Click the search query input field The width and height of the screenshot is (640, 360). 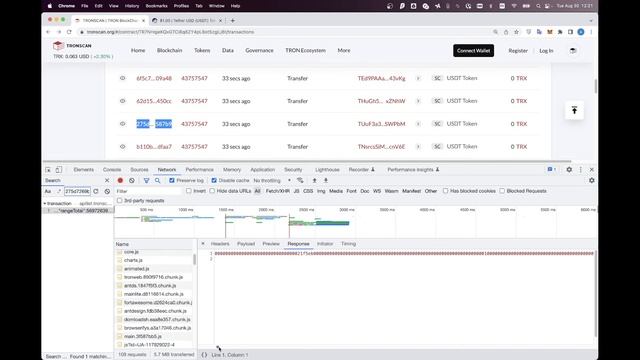click(77, 191)
